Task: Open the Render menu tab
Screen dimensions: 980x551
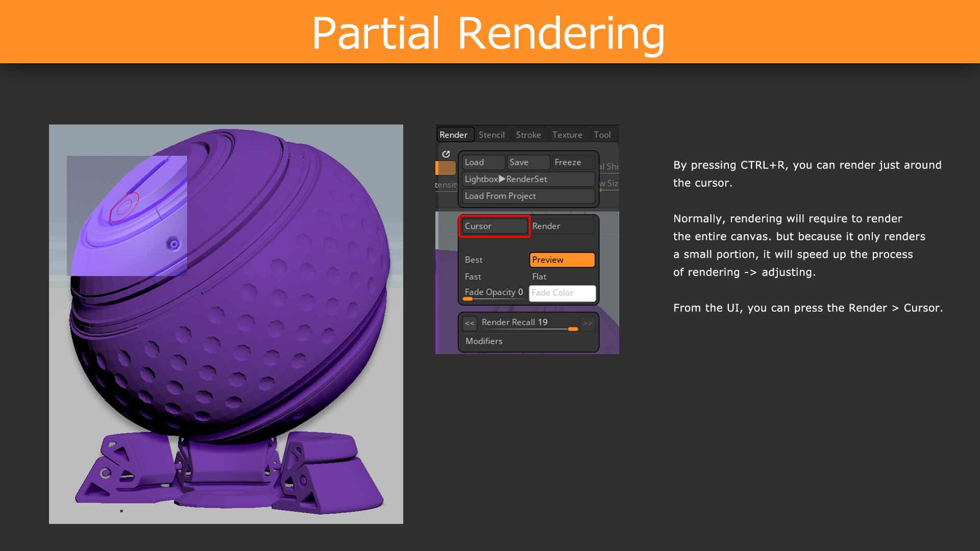Action: tap(454, 135)
